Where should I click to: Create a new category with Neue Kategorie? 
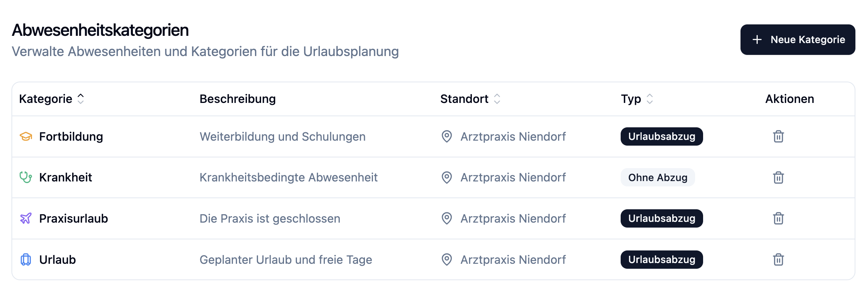[x=797, y=40]
